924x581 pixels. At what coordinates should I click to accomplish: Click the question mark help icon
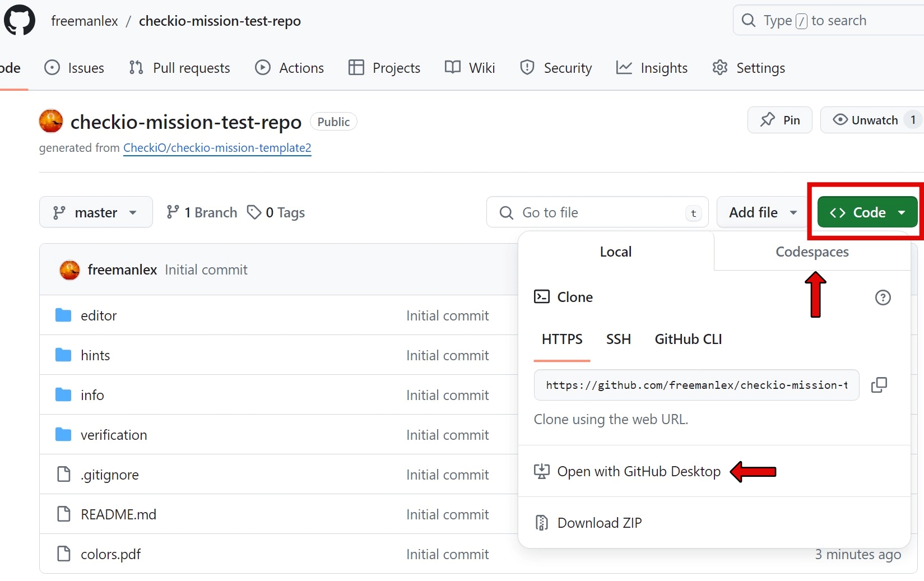point(883,298)
